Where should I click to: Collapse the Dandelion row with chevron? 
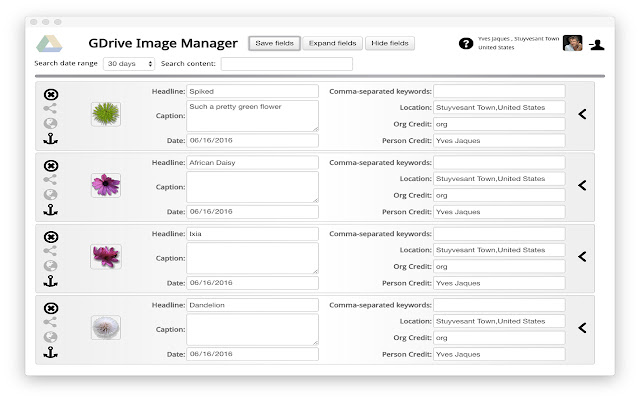(582, 328)
